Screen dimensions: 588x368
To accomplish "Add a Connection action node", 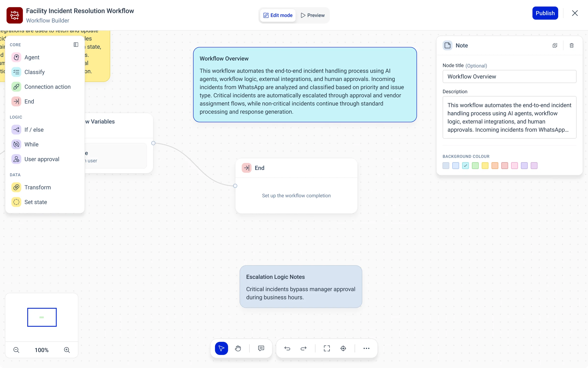I will click(45, 87).
